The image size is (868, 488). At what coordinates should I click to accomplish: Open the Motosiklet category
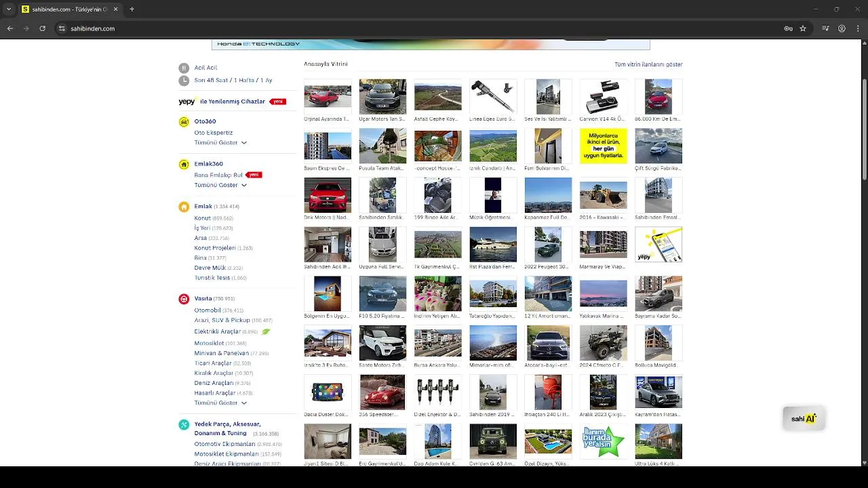click(209, 344)
